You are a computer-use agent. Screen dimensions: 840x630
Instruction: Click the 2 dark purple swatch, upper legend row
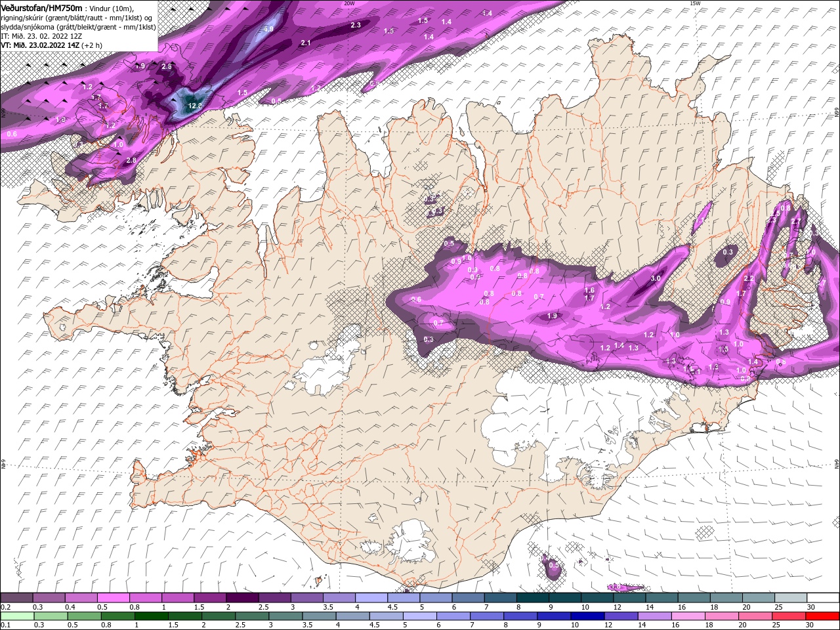(x=242, y=597)
